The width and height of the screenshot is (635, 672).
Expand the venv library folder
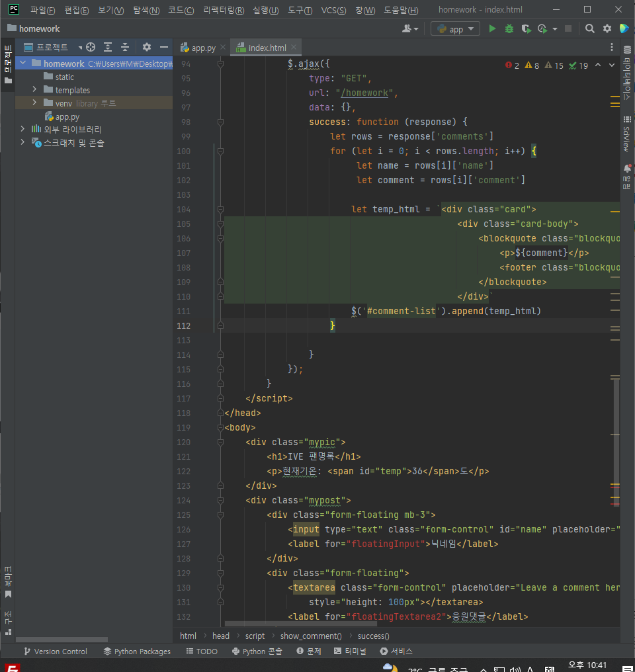tap(34, 103)
